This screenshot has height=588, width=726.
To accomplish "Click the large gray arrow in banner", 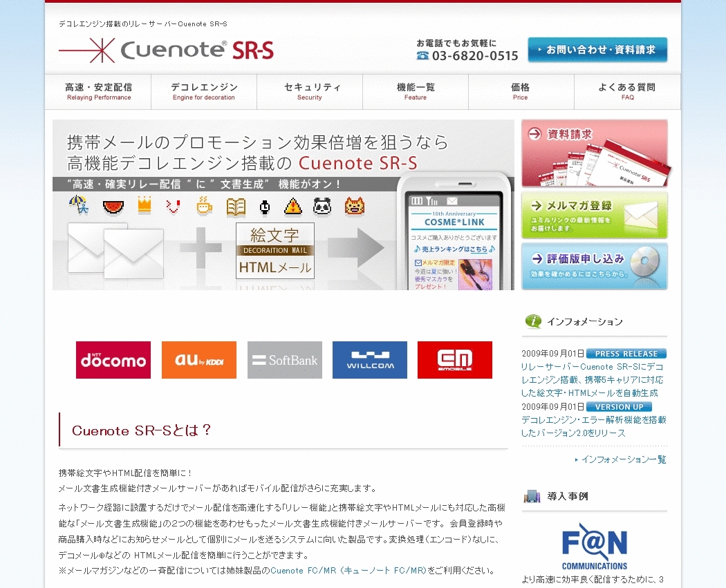I will tap(355, 247).
